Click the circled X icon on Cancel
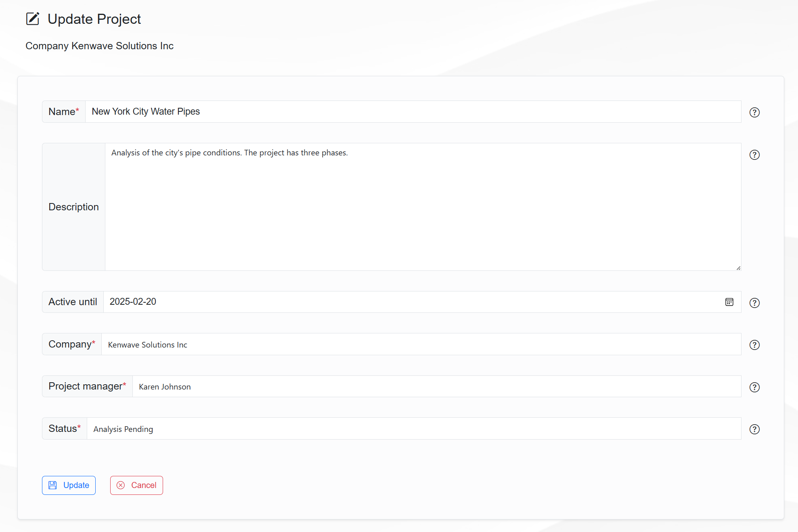The width and height of the screenshot is (798, 532). point(121,485)
